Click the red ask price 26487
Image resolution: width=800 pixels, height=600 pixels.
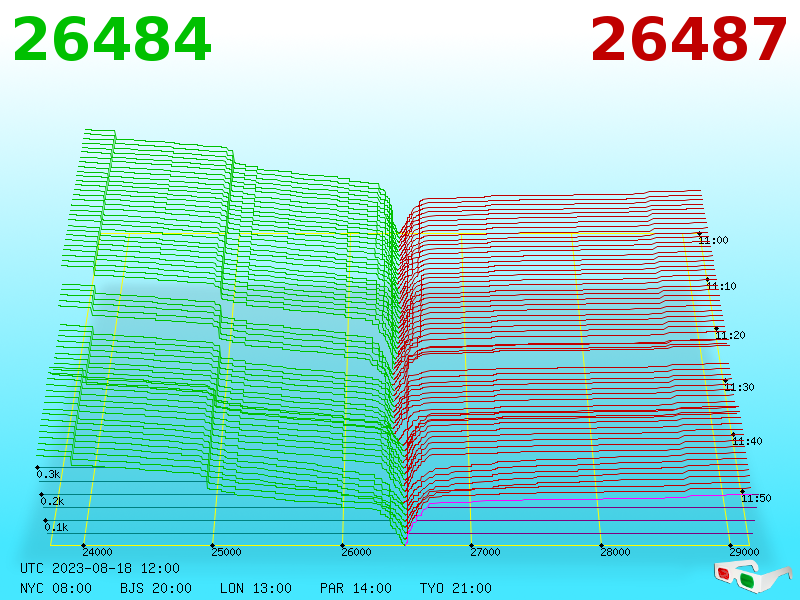(689, 40)
